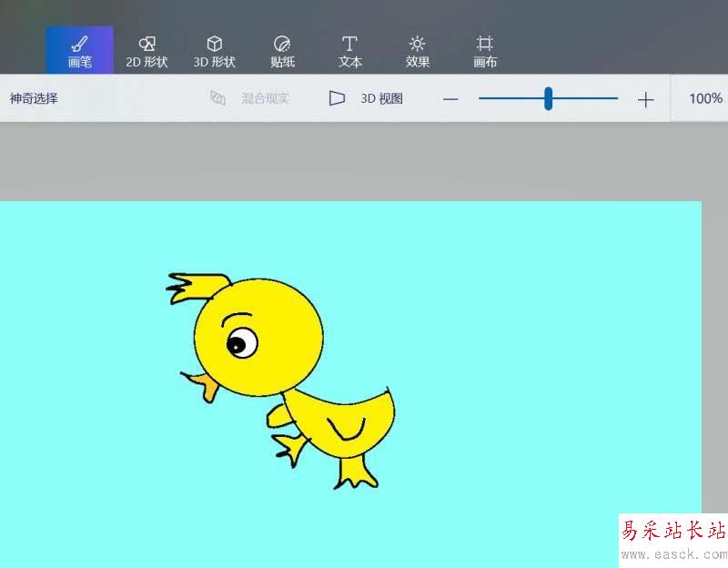Open the 文本 text tab
Image resolution: width=728 pixels, height=568 pixels.
[350, 50]
